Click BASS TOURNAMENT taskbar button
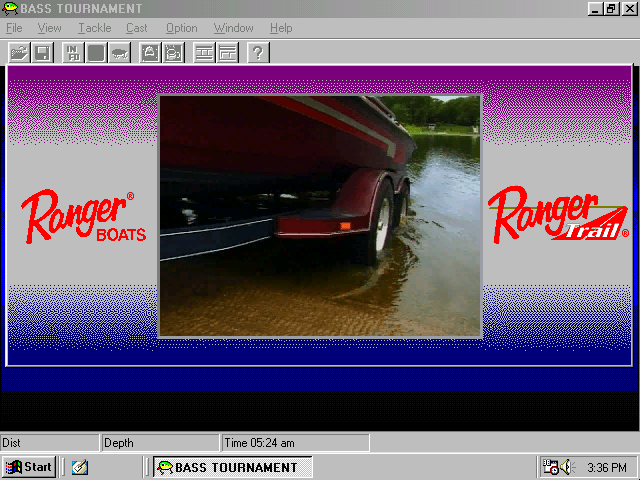The width and height of the screenshot is (640, 480). [x=233, y=467]
